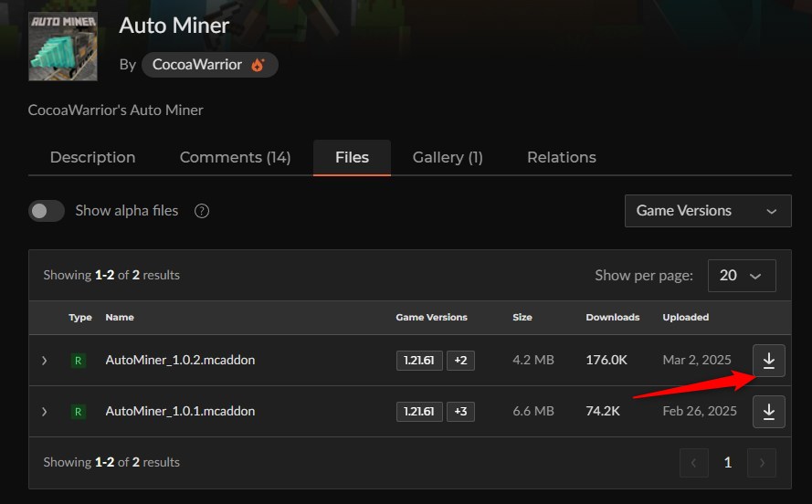Click the Downloads column header
This screenshot has height=504, width=812.
pos(613,317)
